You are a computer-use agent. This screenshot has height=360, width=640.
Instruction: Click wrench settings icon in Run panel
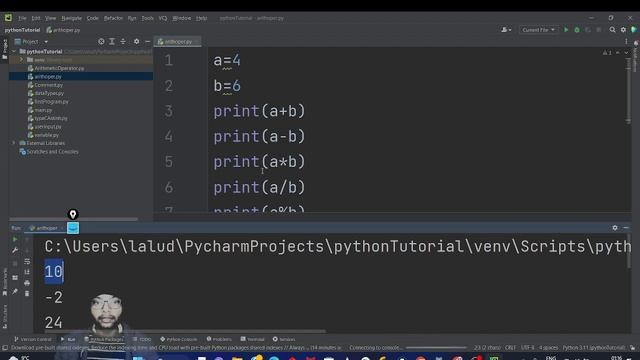point(15,250)
